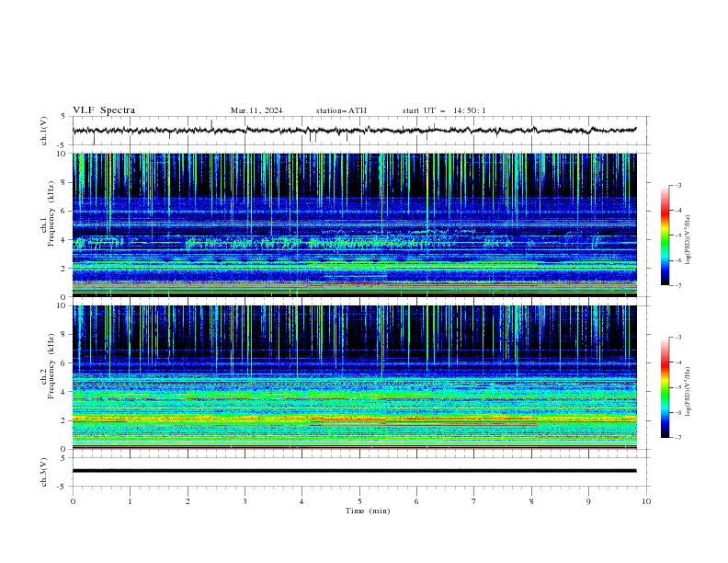Click the ch.2 spectrogram color scale bar
Viewport: 728px width, 563px height.
point(665,387)
